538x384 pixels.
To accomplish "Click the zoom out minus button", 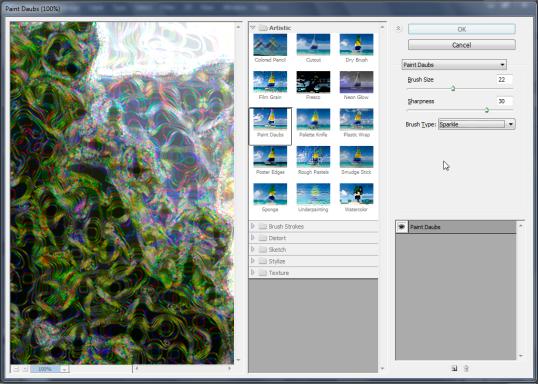I will (x=16, y=369).
